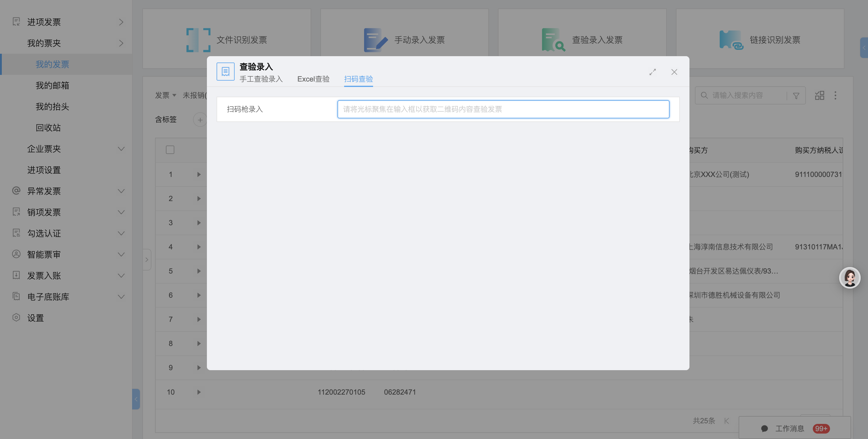Go to first page pagination icon
This screenshot has height=439, width=868.
[x=727, y=421]
